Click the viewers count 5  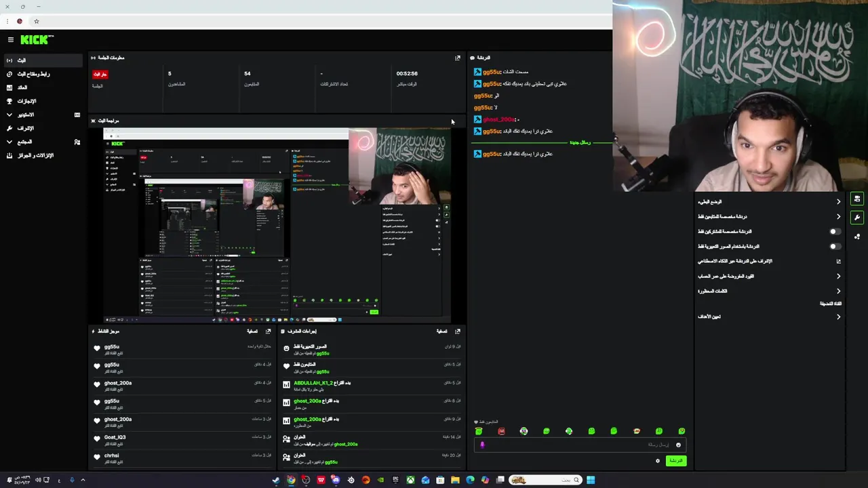point(170,73)
